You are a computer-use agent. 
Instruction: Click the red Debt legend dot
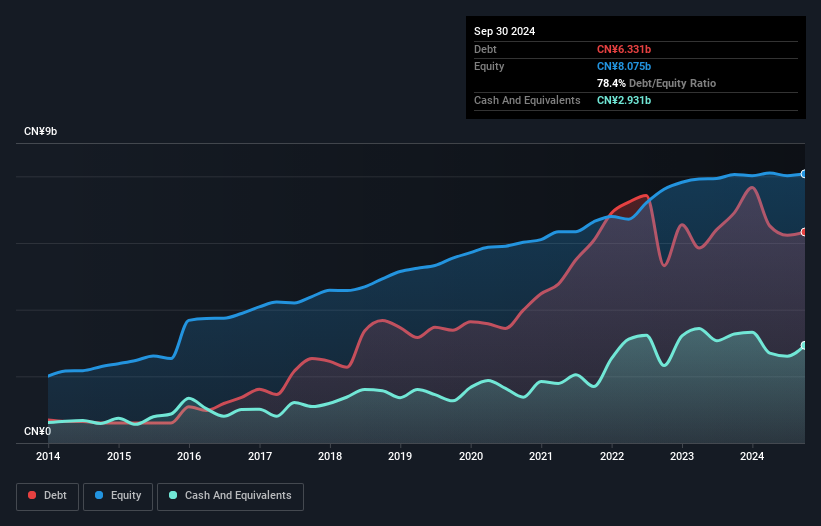pyautogui.click(x=32, y=495)
